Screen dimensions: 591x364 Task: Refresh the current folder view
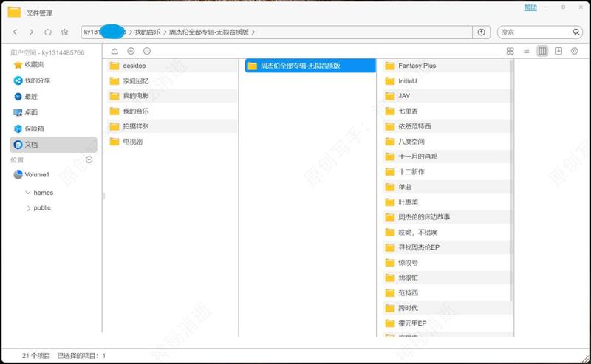[x=48, y=32]
